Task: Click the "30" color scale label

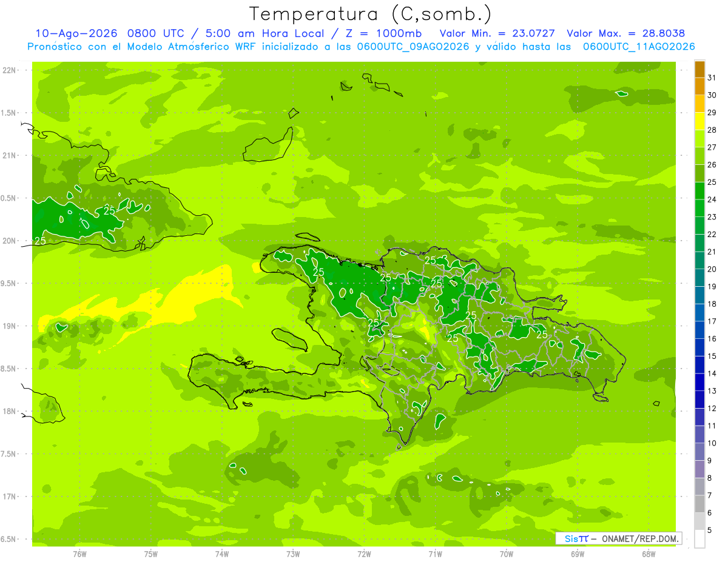Action: pyautogui.click(x=712, y=95)
